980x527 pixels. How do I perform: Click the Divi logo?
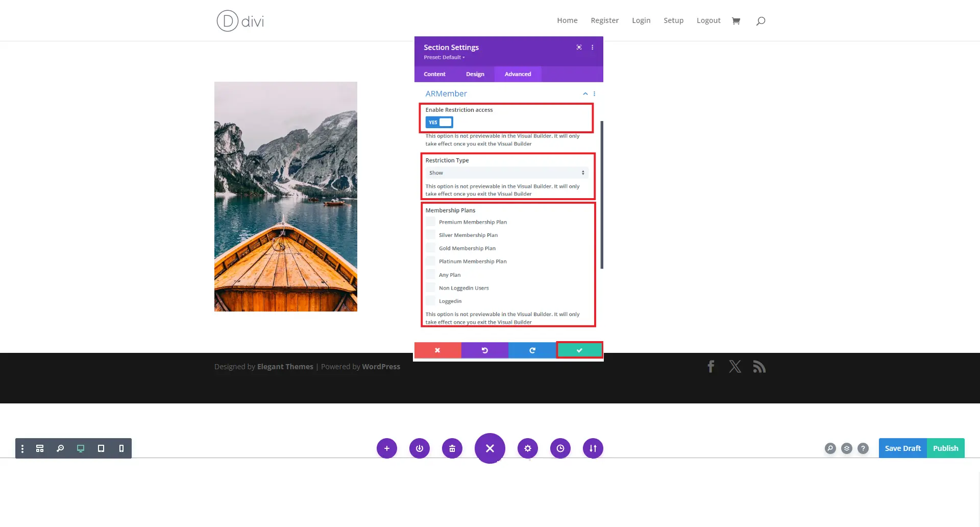[240, 21]
